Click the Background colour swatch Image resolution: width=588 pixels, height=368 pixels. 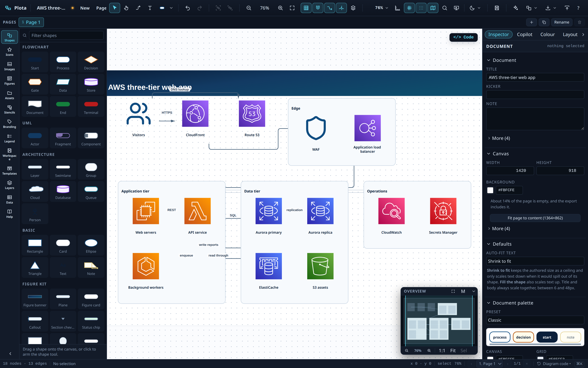490,190
